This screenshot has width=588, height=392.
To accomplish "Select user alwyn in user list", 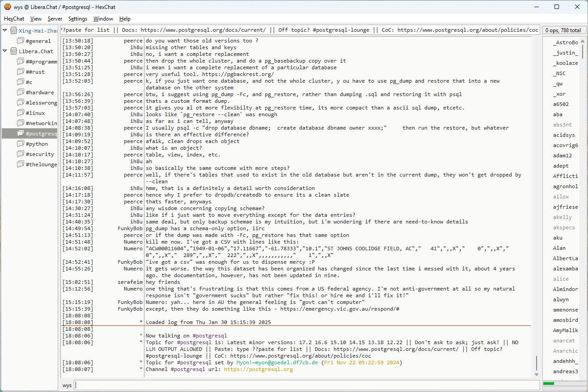I will (561, 299).
